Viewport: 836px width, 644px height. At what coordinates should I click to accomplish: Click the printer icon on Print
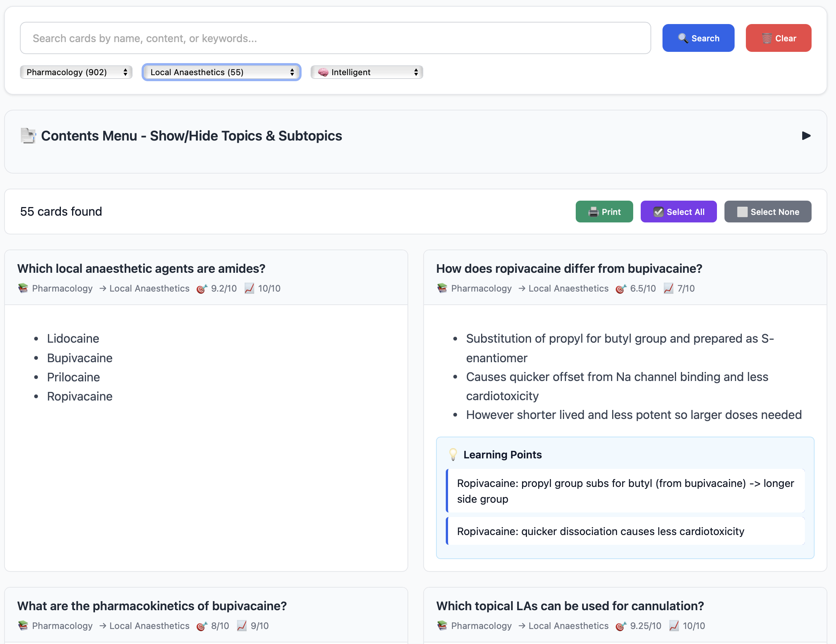coord(593,212)
